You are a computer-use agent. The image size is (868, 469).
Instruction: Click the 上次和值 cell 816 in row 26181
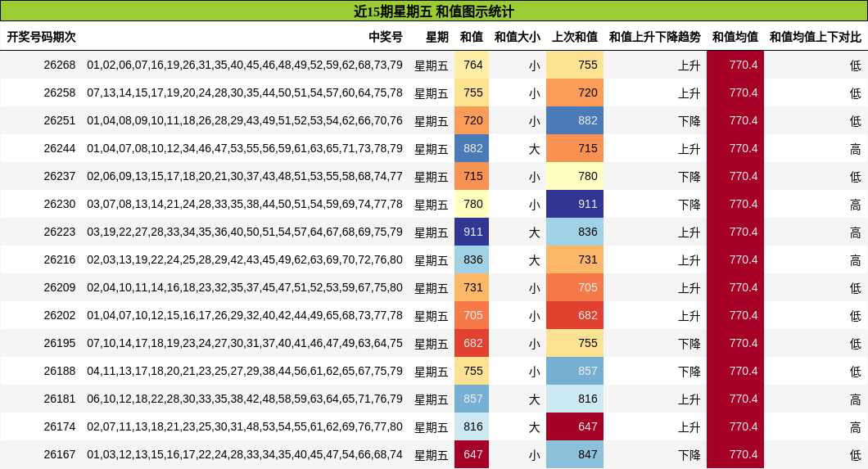coord(575,399)
